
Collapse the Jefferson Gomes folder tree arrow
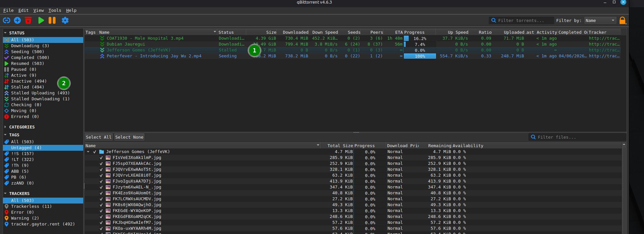point(88,152)
